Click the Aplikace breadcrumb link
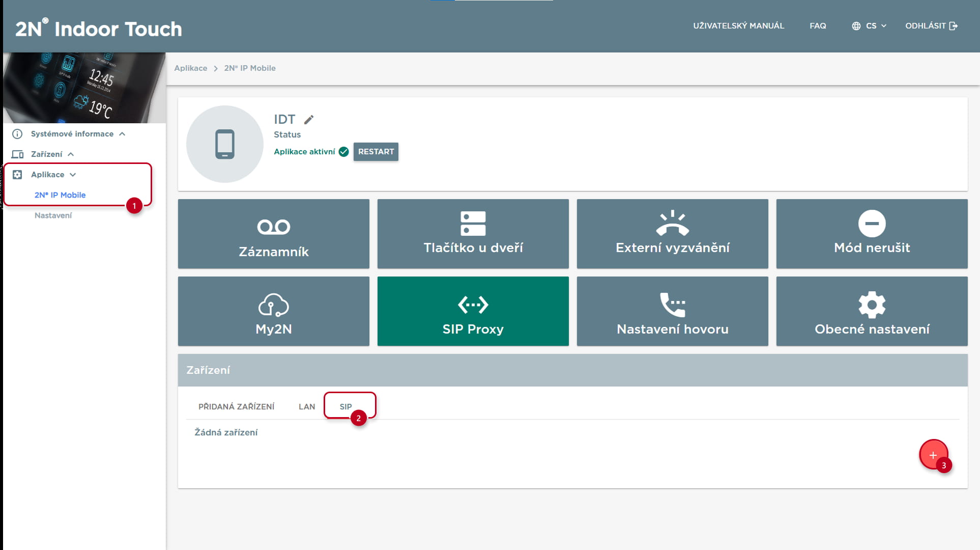Screen dimensions: 980x550 tap(191, 68)
